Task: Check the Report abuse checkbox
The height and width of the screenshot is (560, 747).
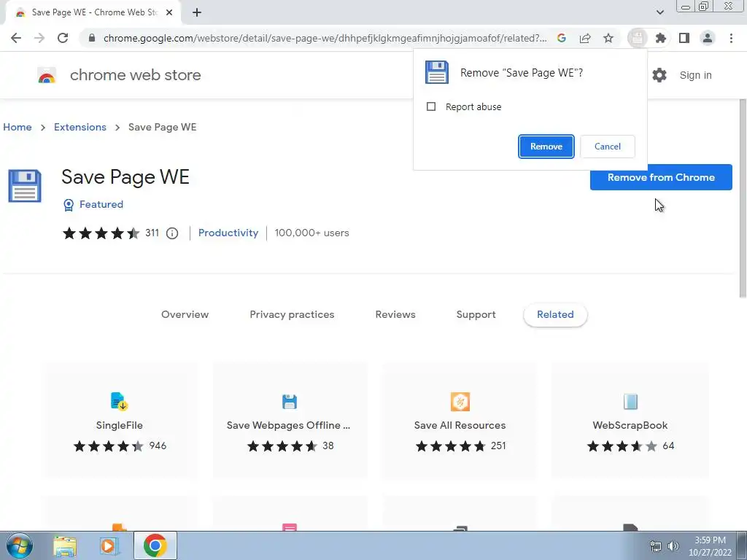Action: tap(431, 106)
